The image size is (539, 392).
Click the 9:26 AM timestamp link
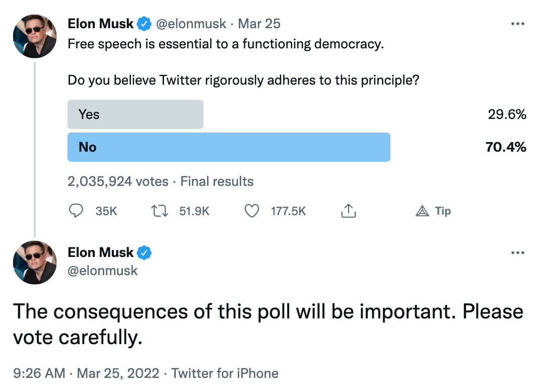[39, 373]
